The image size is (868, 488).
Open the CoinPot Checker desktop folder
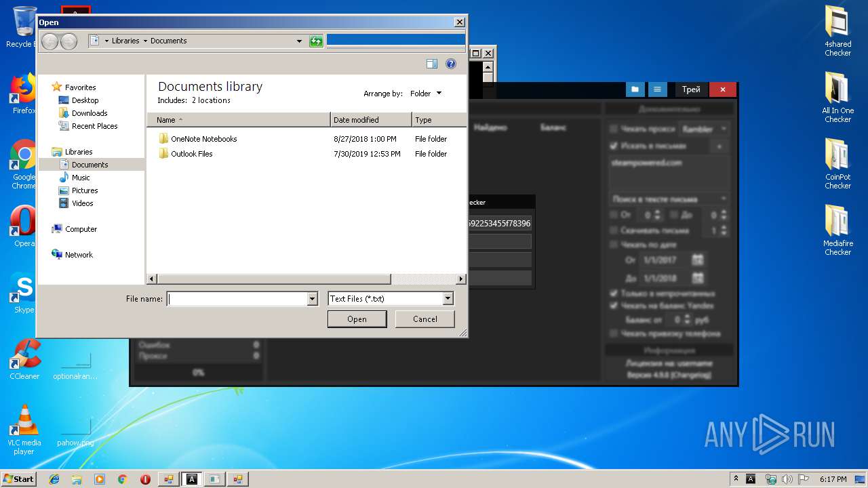pyautogui.click(x=837, y=163)
